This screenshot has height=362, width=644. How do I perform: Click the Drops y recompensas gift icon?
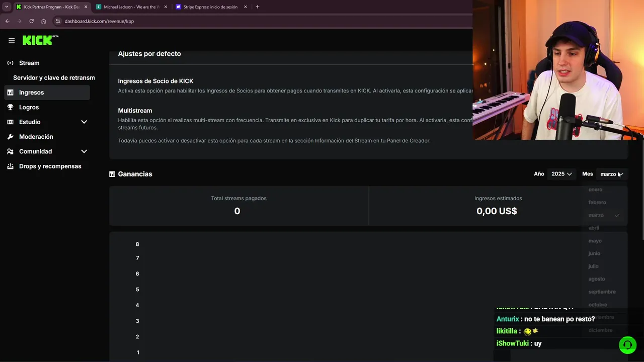[x=10, y=166]
